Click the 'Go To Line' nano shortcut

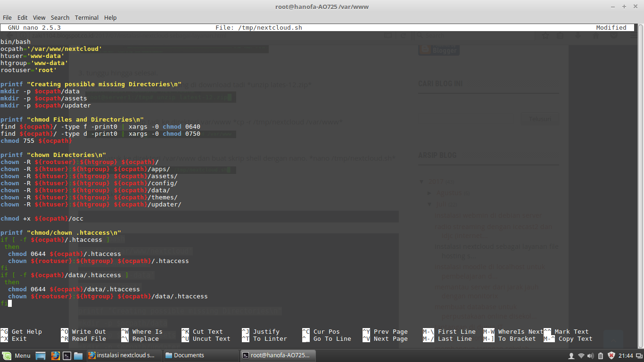[x=327, y=338]
